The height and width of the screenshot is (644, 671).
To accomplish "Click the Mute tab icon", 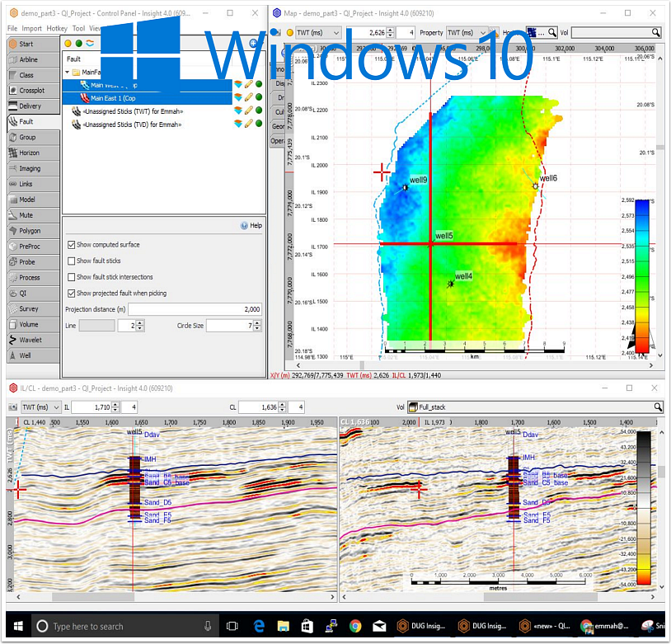I will point(13,215).
